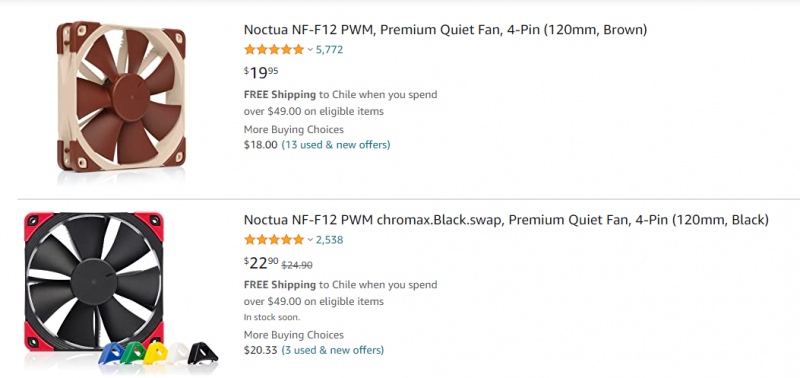Select the $22.90 price
The width and height of the screenshot is (800, 378).
[x=261, y=263]
